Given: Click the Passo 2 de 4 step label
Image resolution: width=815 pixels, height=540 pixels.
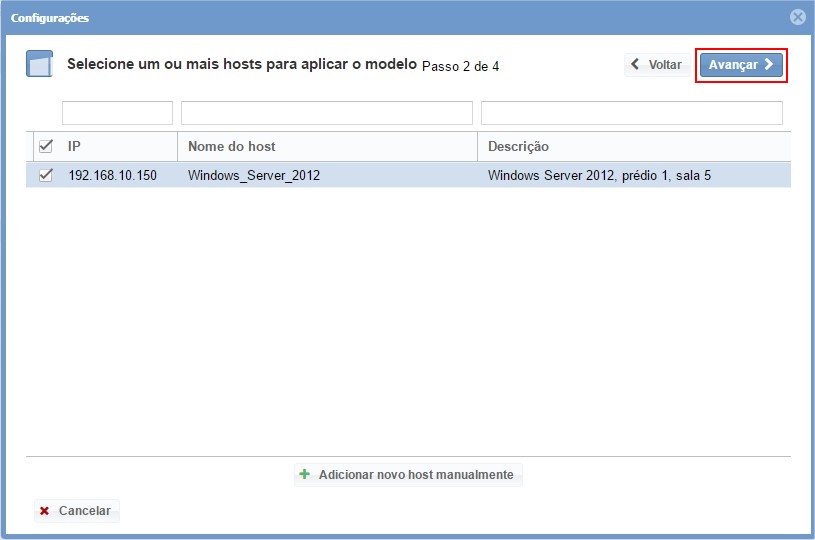Looking at the screenshot, I should click(x=460, y=67).
